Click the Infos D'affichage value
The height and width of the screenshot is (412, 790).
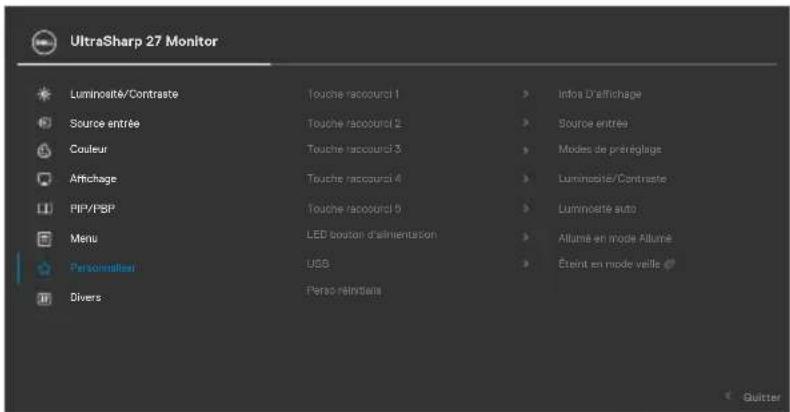(600, 94)
